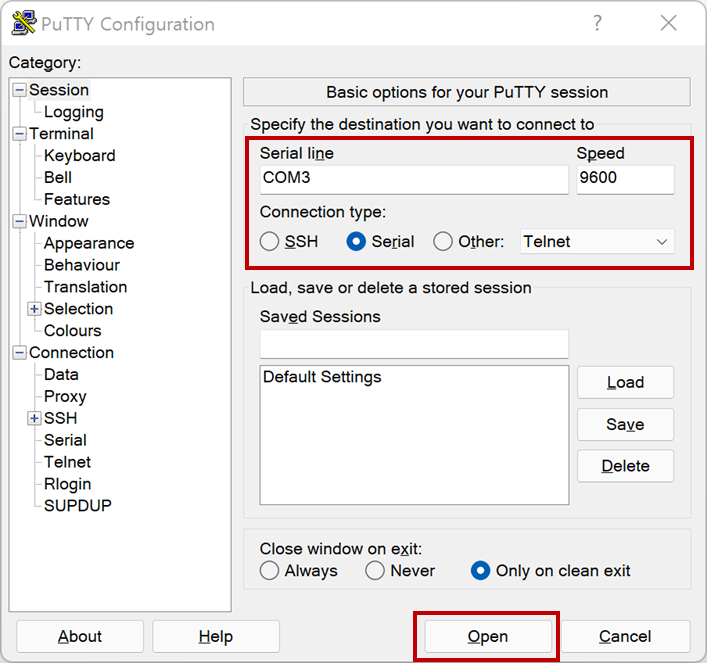Select the Connection category
The height and width of the screenshot is (663, 707).
click(x=71, y=353)
